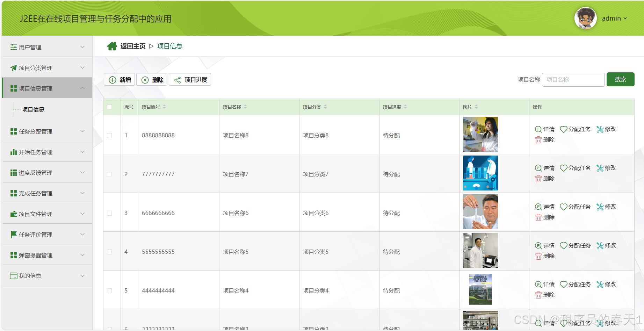Focus the 项目名称 search input field
This screenshot has width=644, height=331.
point(573,80)
